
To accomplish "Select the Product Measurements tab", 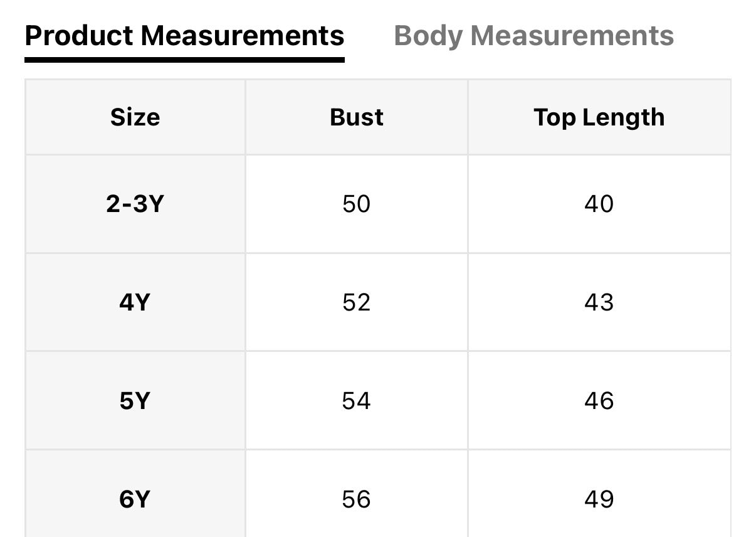I will click(184, 36).
